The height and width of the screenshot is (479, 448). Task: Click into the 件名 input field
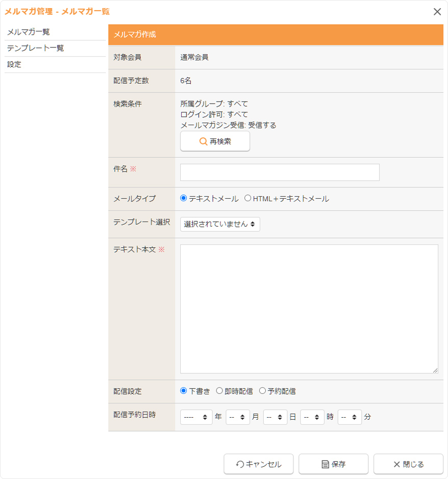point(280,173)
